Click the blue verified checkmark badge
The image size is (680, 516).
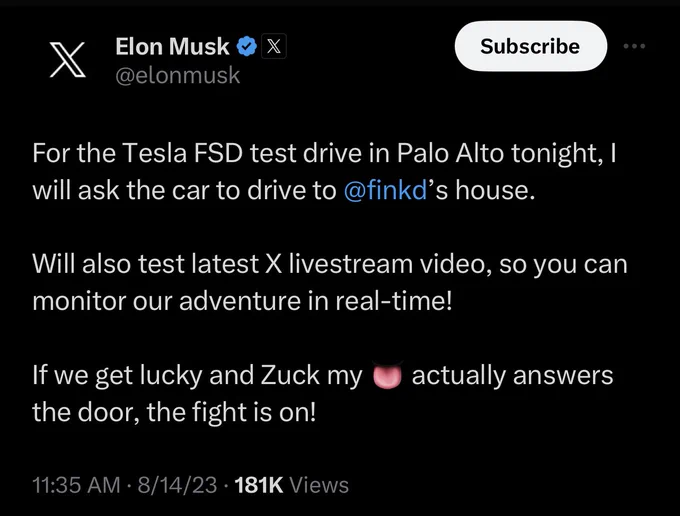(247, 46)
